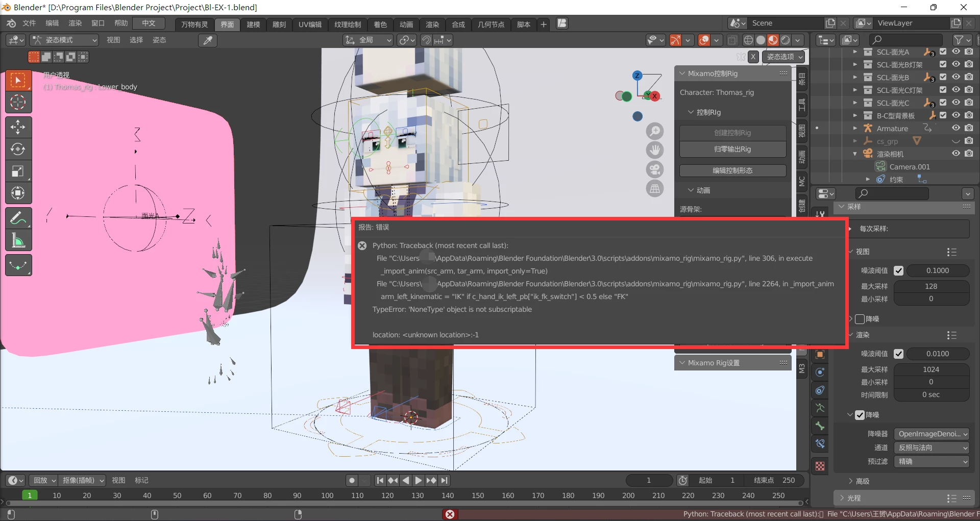Click the 中文 button in top bar

click(149, 23)
